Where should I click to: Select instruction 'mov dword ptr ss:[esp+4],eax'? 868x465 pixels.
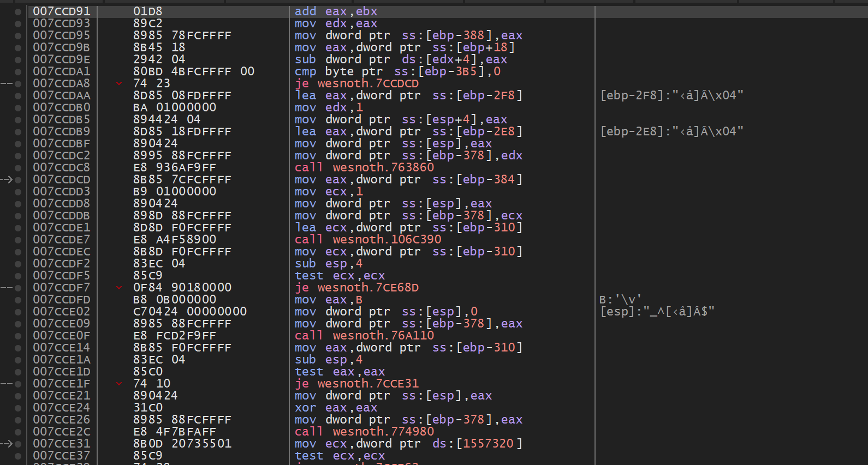(401, 120)
